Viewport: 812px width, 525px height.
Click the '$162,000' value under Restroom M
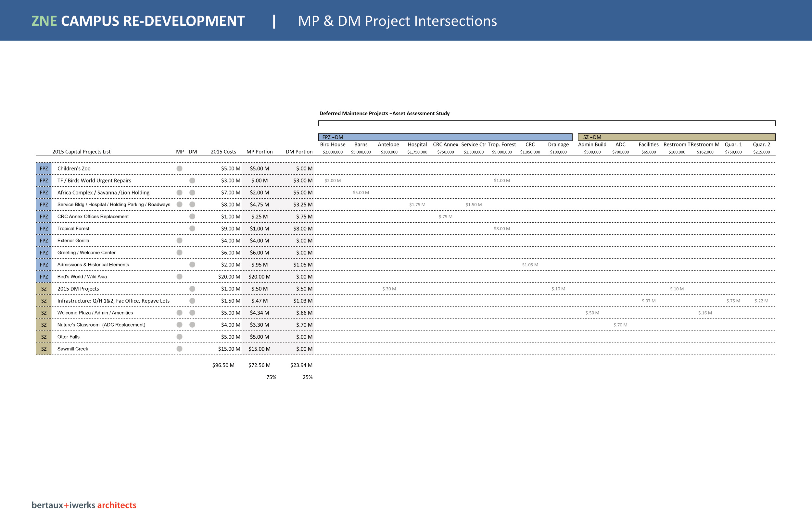click(705, 152)
